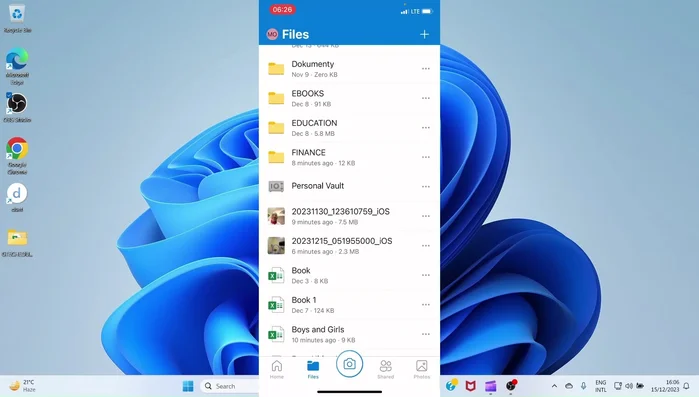
Task: Open more options for 20231215_051955000_iOS
Action: click(x=426, y=246)
